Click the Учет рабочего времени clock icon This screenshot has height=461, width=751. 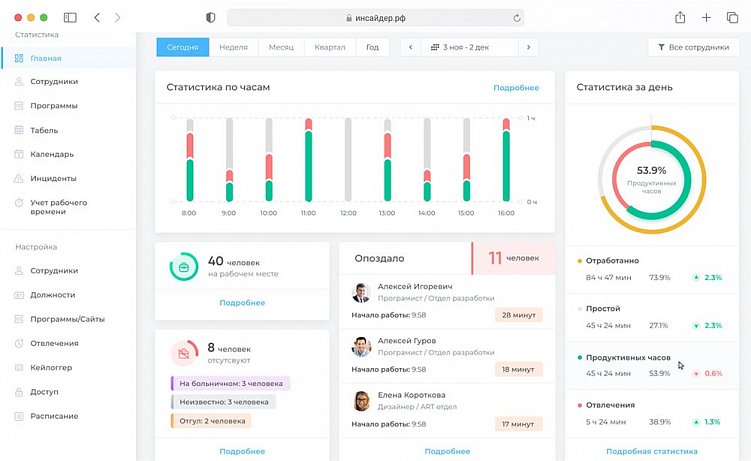tap(19, 202)
